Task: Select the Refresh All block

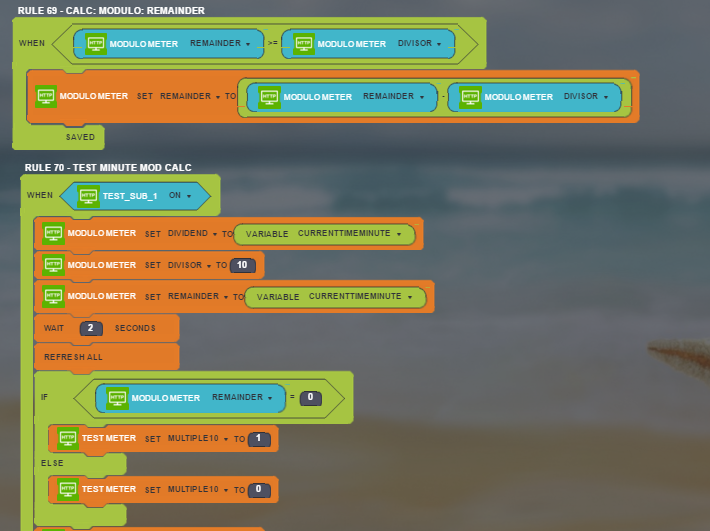Action: coord(73,357)
